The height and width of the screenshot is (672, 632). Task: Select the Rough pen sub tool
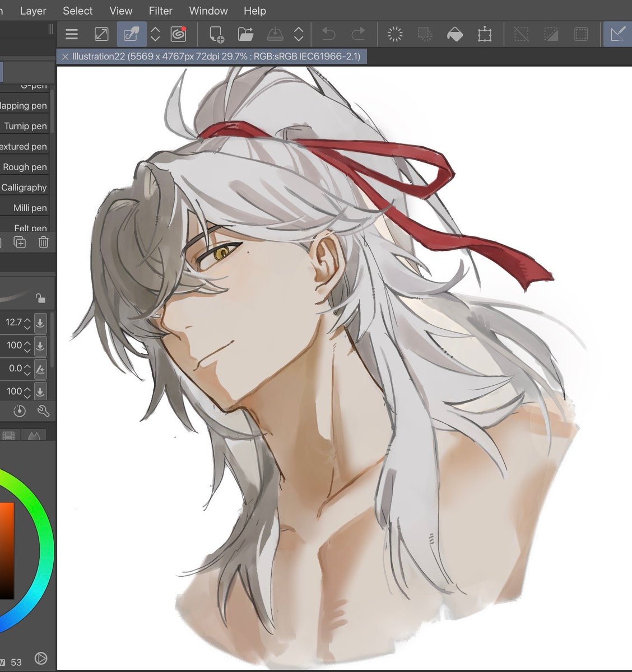(24, 167)
